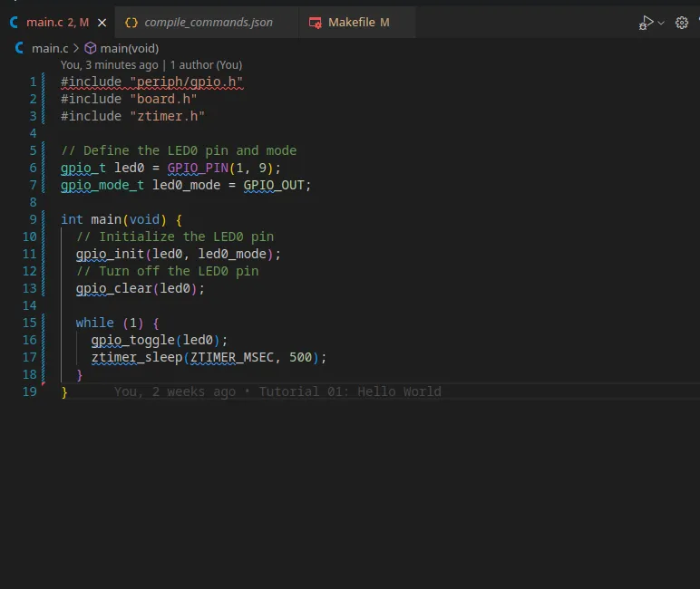Click the 500 value on line 17

tap(300, 357)
